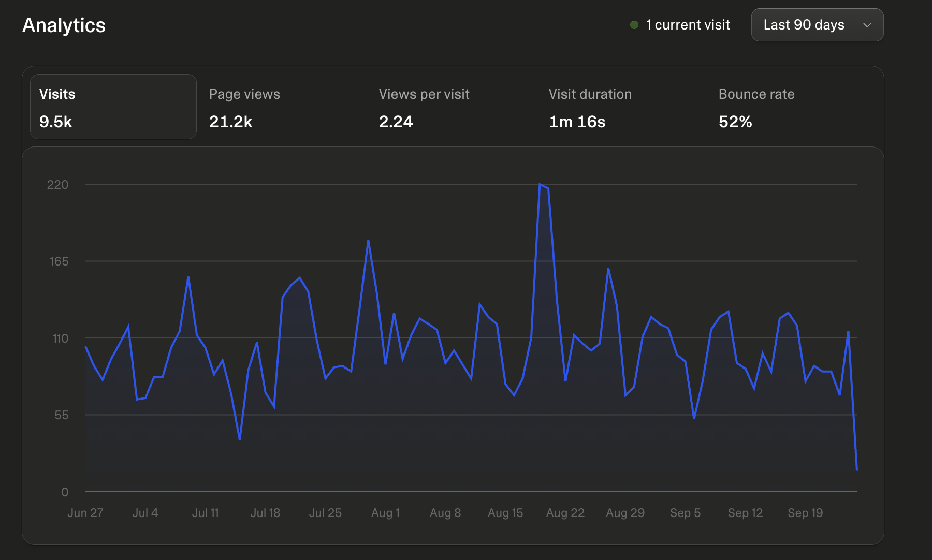Select the Visits metric tab

click(x=113, y=107)
